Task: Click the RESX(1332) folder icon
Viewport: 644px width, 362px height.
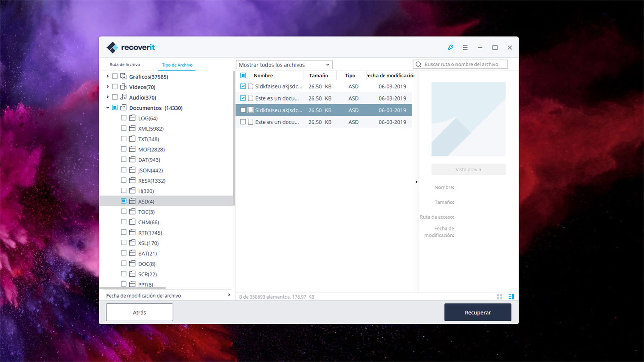Action: coord(132,180)
